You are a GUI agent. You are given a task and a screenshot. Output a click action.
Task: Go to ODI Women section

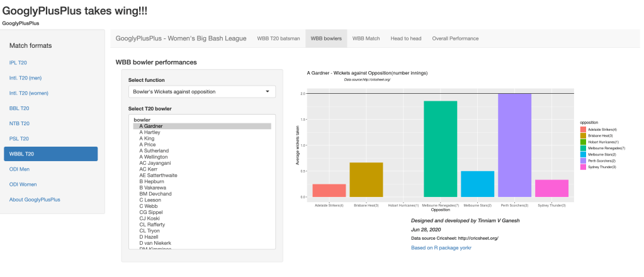pyautogui.click(x=23, y=184)
